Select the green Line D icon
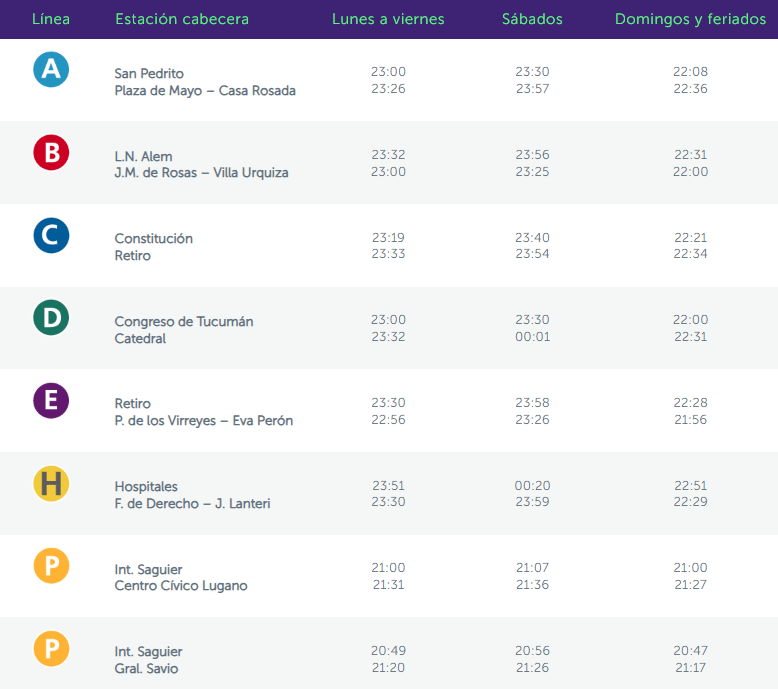 [51, 318]
